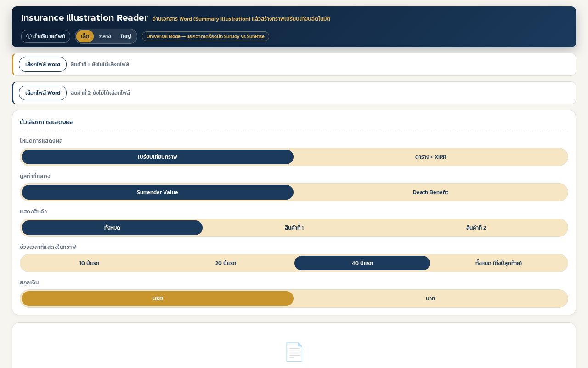588x368 pixels.
Task: Set font size to กลาง
Action: pyautogui.click(x=105, y=36)
